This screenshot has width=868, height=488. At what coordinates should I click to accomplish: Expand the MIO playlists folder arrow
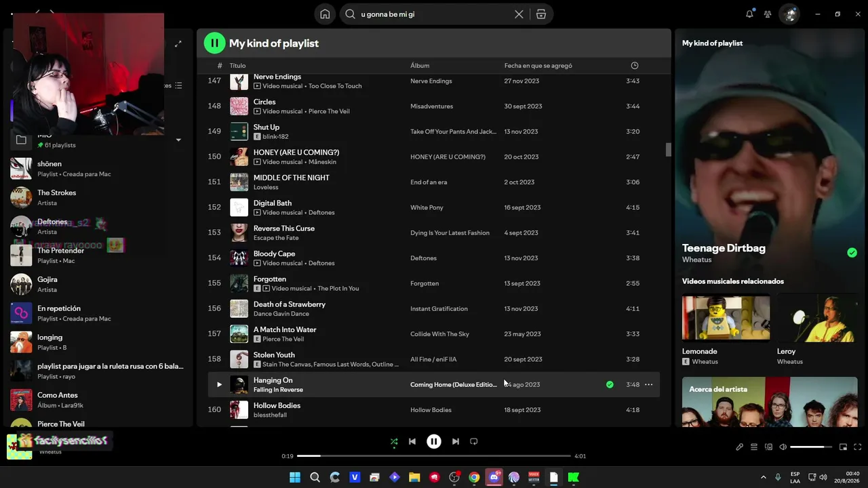click(x=178, y=140)
